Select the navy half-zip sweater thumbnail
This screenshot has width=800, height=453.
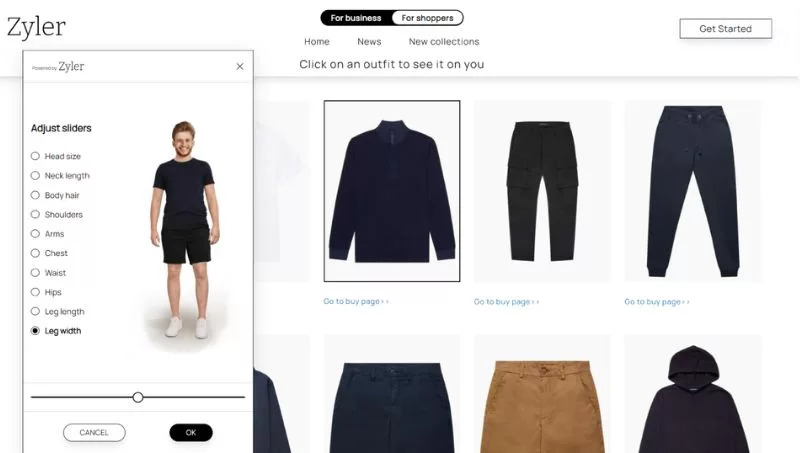point(392,191)
